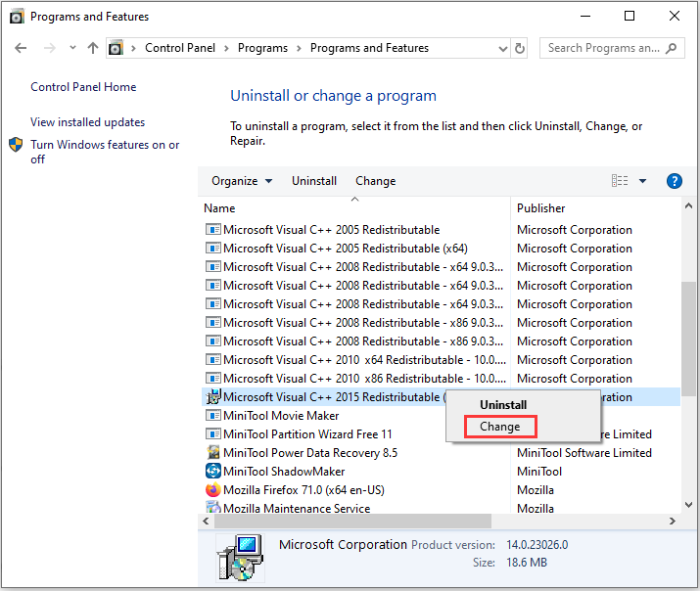Click the vertical scrollbar thumb

click(x=689, y=339)
